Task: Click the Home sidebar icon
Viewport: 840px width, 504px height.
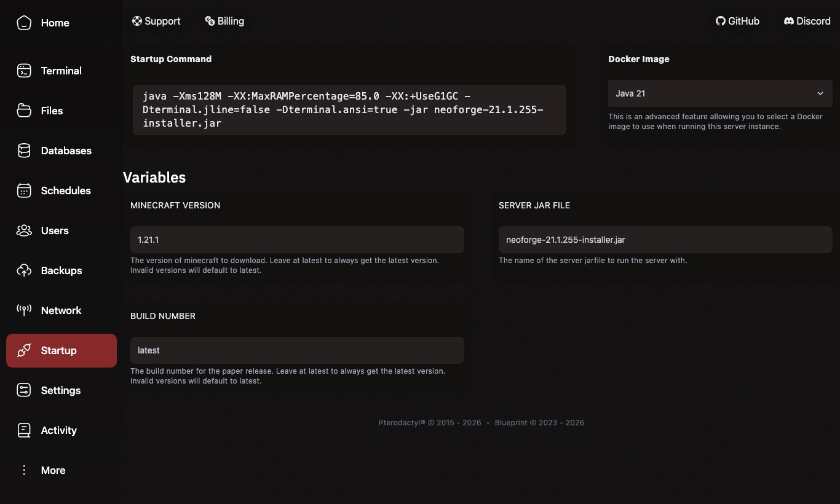Action: pos(24,23)
